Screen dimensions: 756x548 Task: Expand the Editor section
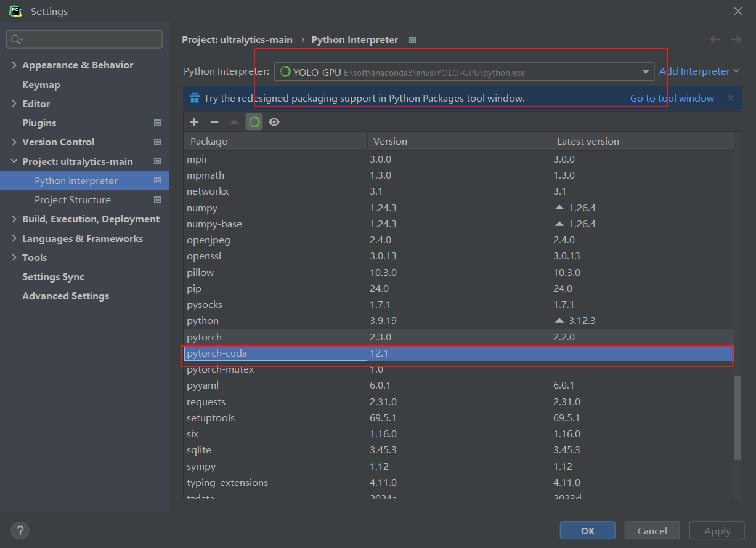[x=14, y=103]
